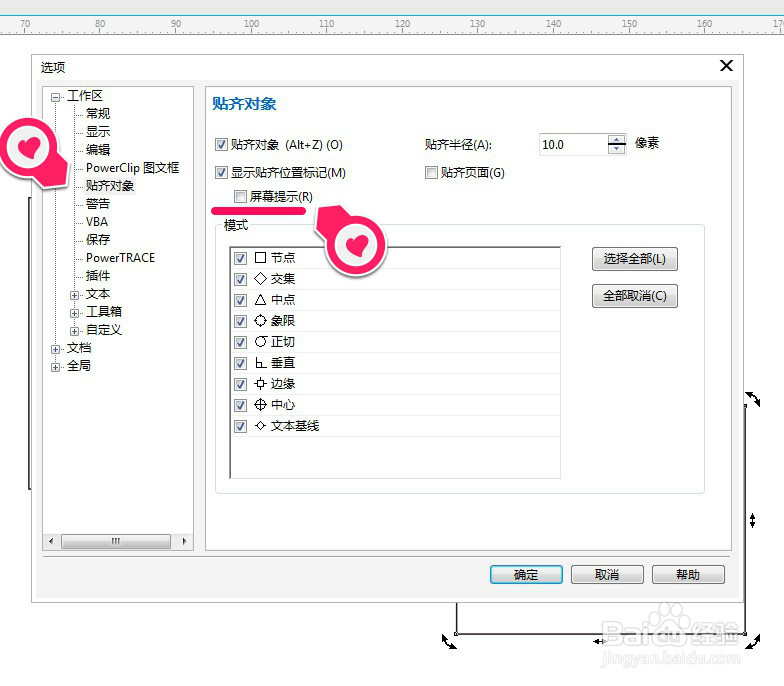The height and width of the screenshot is (686, 784).
Task: Expand the 工具箱 tree node
Action: point(74,313)
